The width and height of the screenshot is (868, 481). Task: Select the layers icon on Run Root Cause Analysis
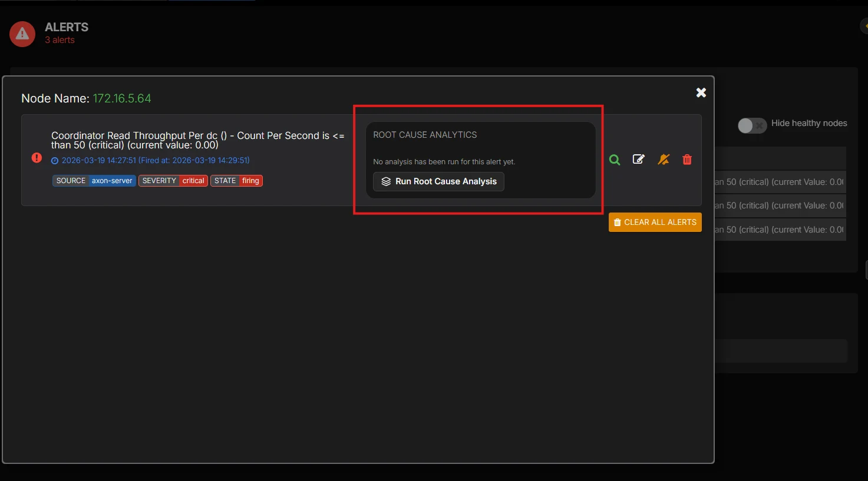click(x=386, y=181)
